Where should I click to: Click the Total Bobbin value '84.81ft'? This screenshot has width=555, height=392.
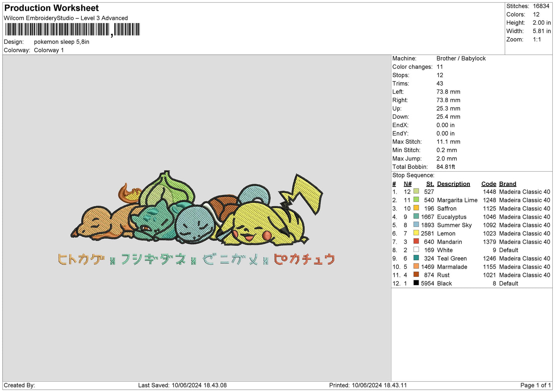446,167
